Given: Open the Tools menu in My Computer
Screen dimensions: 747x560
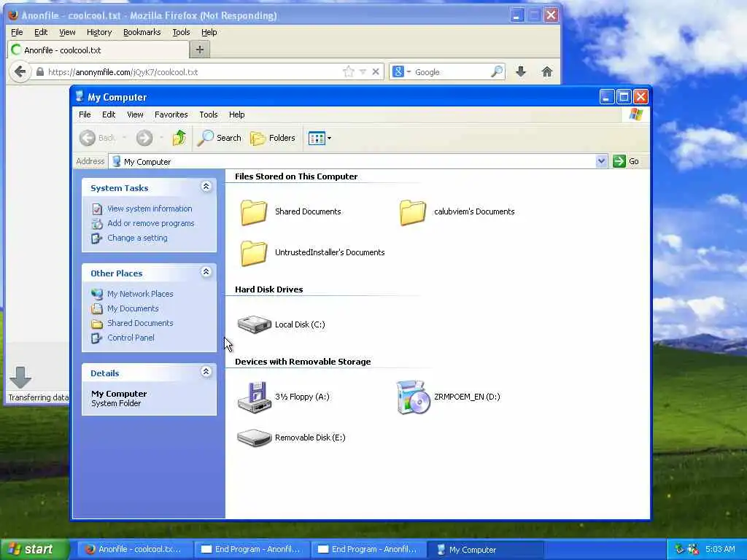Looking at the screenshot, I should click(208, 114).
